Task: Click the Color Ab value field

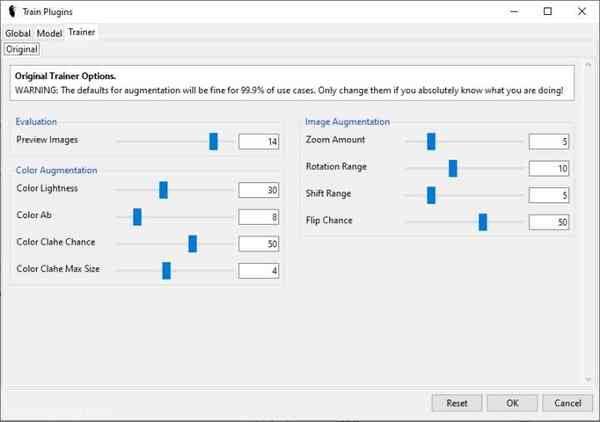Action: click(259, 217)
